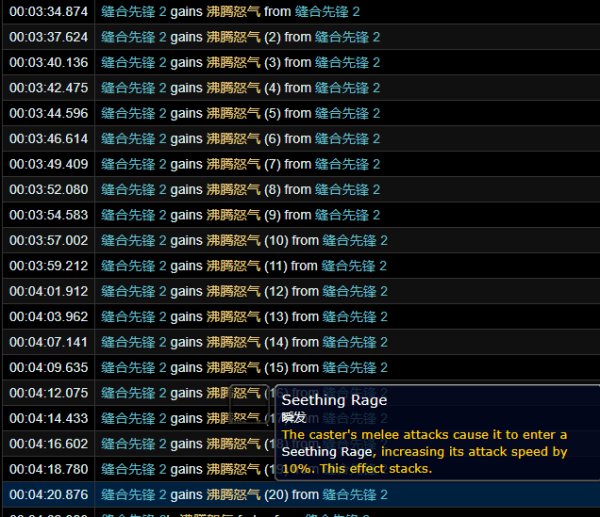The image size is (600, 517).
Task: Open source 缝合先锋 2 in 00:03:37.624 row
Action: pos(134,37)
